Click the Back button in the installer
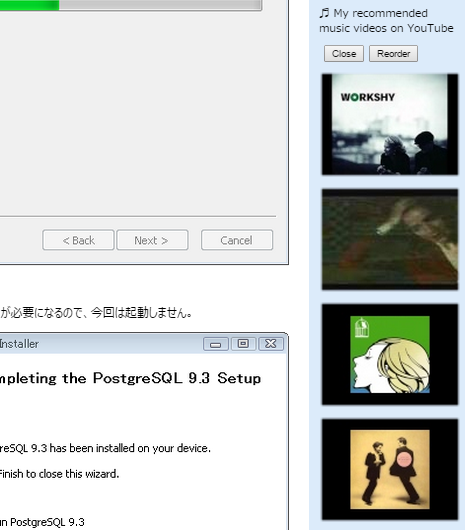This screenshot has width=465, height=530. (78, 240)
